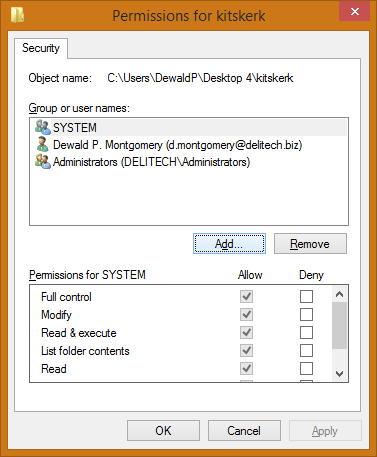The width and height of the screenshot is (377, 457).
Task: Click the Group or user names label
Action: click(x=79, y=108)
